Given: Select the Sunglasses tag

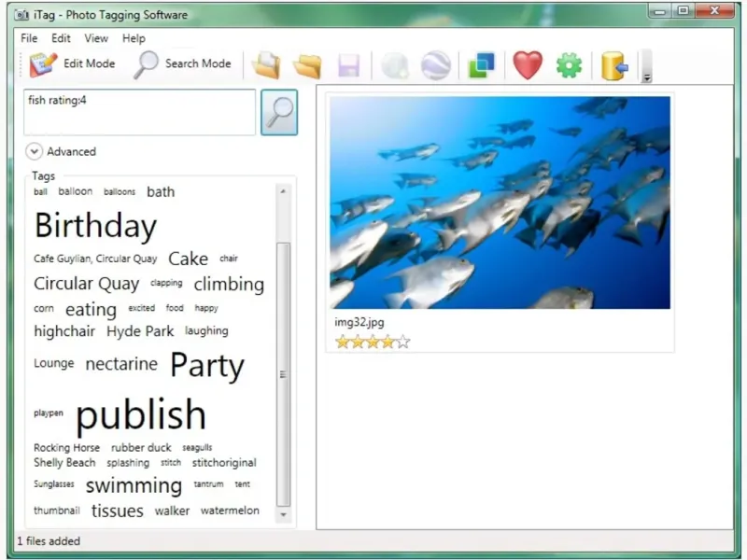Looking at the screenshot, I should click(54, 484).
